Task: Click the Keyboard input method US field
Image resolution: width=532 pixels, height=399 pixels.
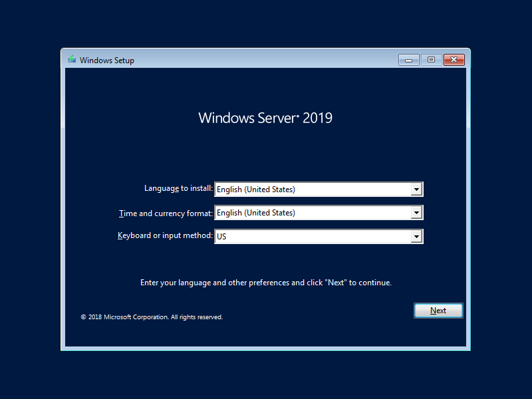Action: (319, 237)
